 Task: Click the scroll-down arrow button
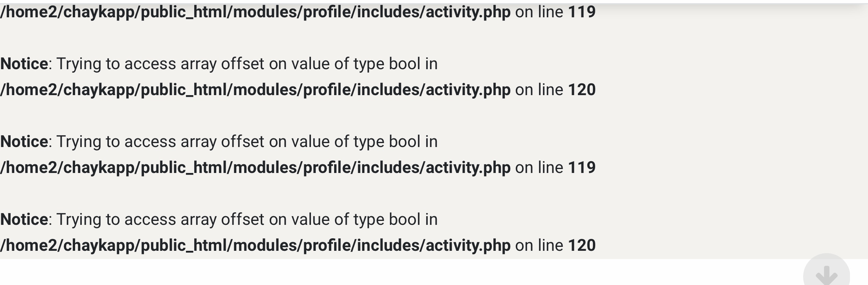coord(826,274)
